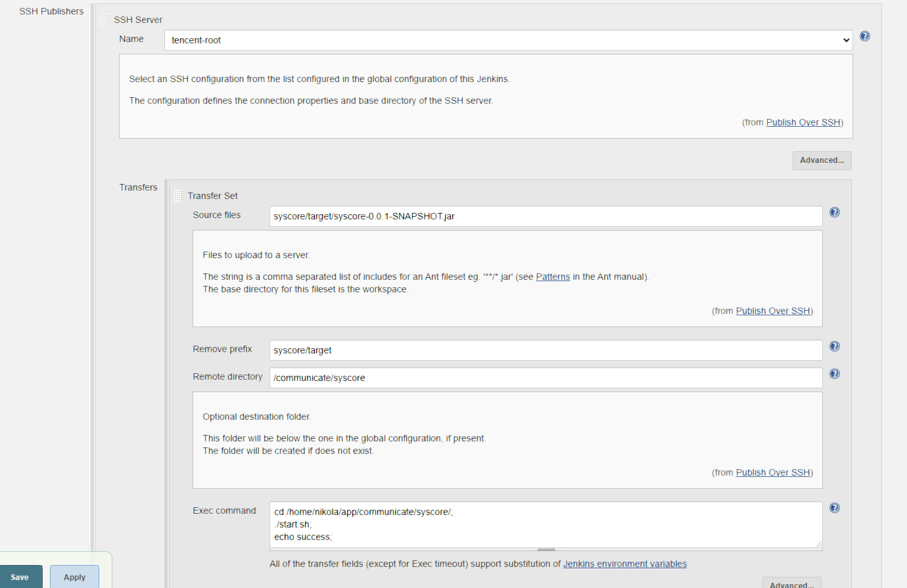Show help for Remove prefix field
The width and height of the screenshot is (907, 588).
pos(835,346)
